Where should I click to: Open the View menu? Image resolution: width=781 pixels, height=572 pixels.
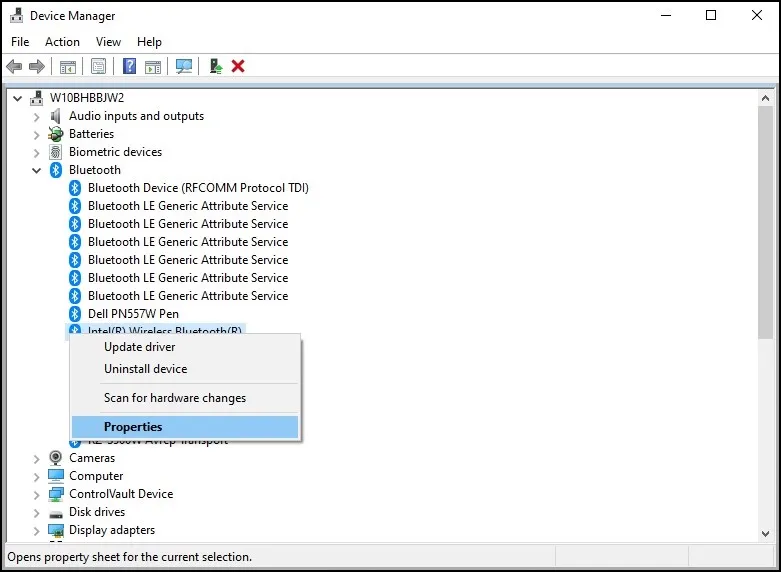[x=108, y=42]
